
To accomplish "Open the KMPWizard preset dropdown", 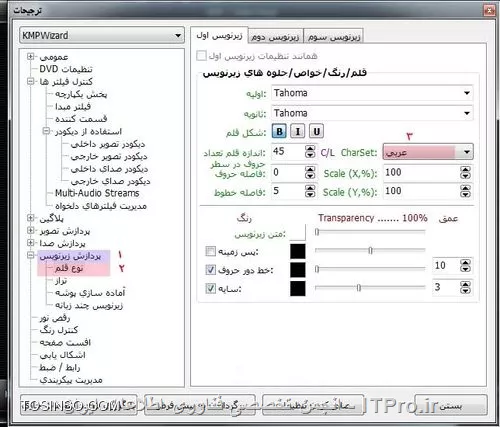I will [102, 35].
